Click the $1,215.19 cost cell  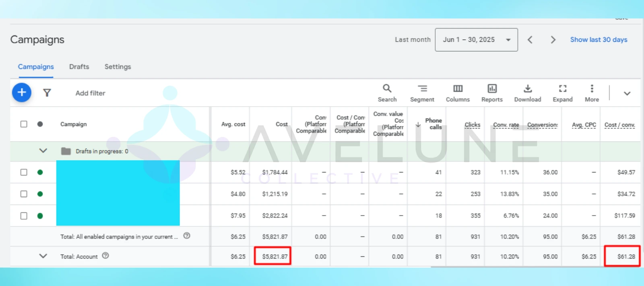pyautogui.click(x=275, y=194)
